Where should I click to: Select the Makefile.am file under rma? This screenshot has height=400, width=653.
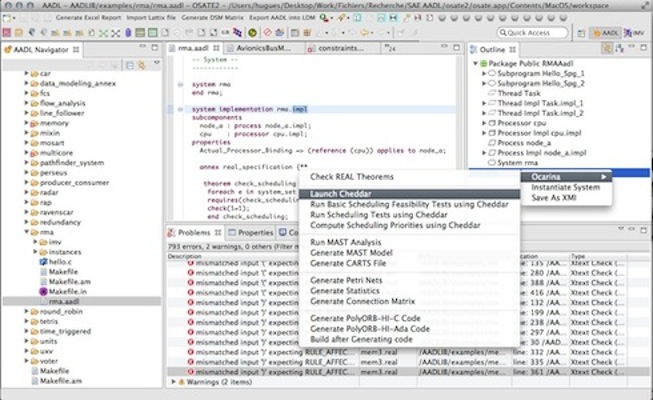coord(70,282)
